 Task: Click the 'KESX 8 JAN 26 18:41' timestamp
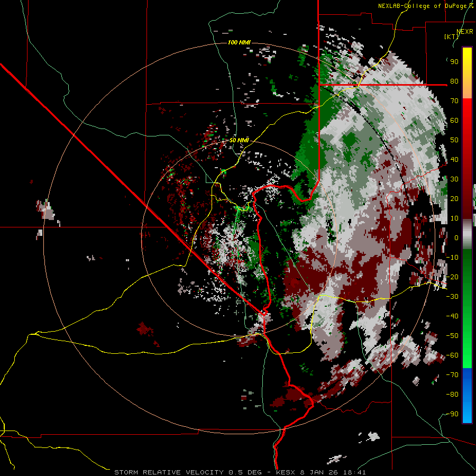pyautogui.click(x=321, y=472)
